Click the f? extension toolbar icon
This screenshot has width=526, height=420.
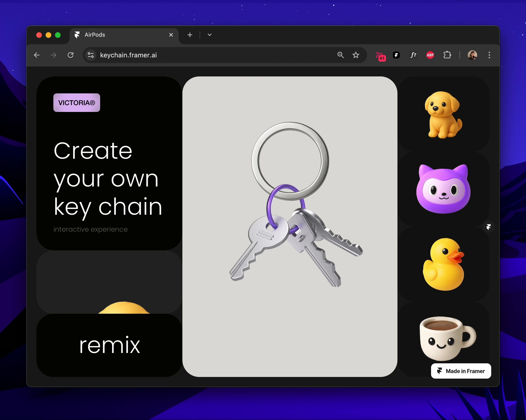[413, 55]
